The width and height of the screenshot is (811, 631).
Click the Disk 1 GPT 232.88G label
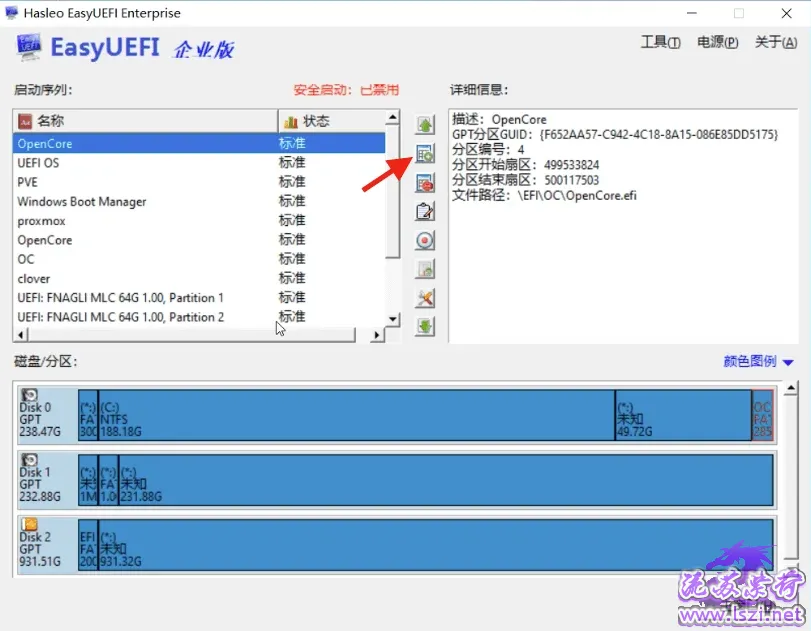click(x=40, y=484)
